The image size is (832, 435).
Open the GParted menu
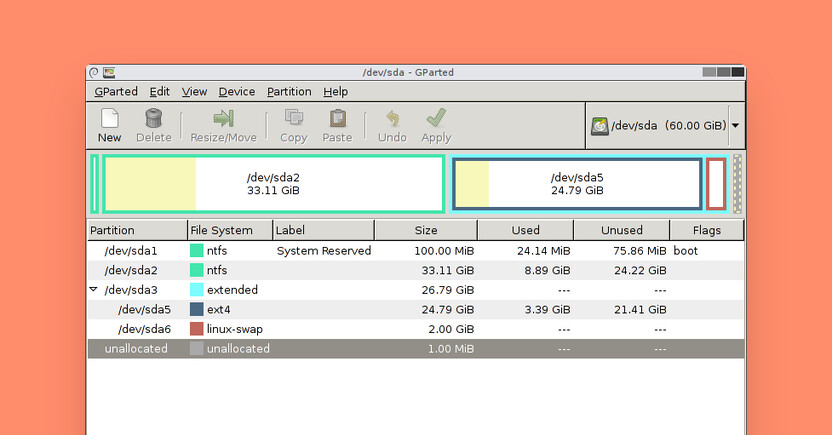(116, 92)
